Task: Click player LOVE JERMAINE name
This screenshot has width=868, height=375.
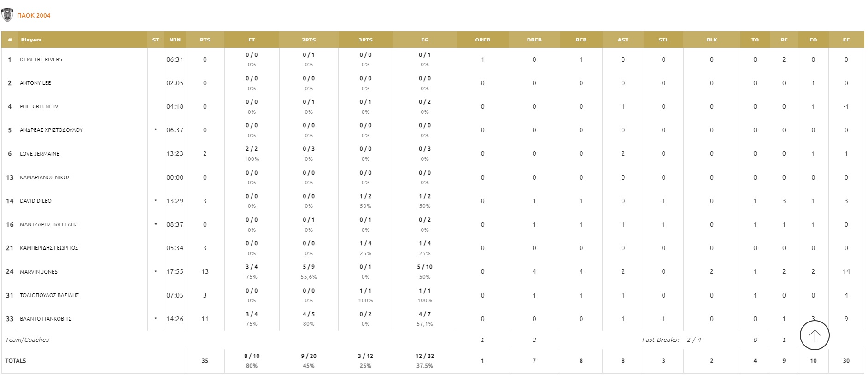Action: coord(40,154)
